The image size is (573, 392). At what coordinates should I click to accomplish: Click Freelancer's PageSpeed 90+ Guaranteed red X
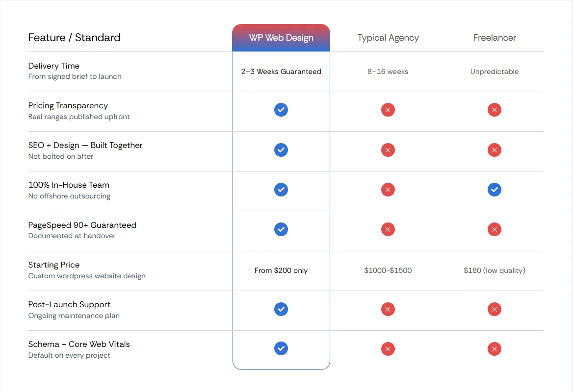494,229
